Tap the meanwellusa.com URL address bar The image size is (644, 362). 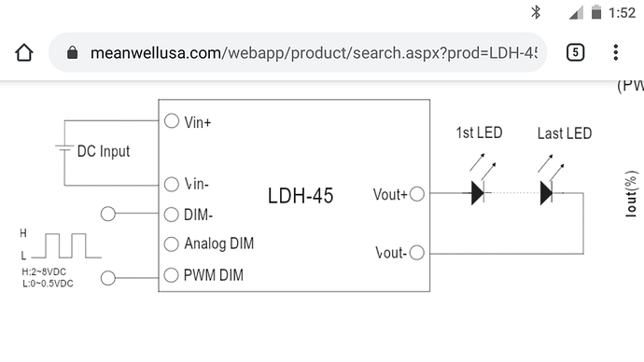point(298,52)
